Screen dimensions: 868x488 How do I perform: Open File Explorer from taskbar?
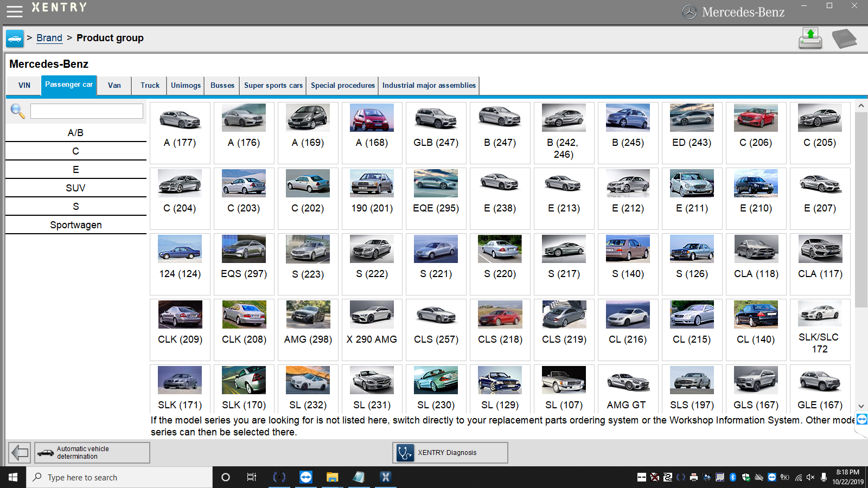coord(332,477)
